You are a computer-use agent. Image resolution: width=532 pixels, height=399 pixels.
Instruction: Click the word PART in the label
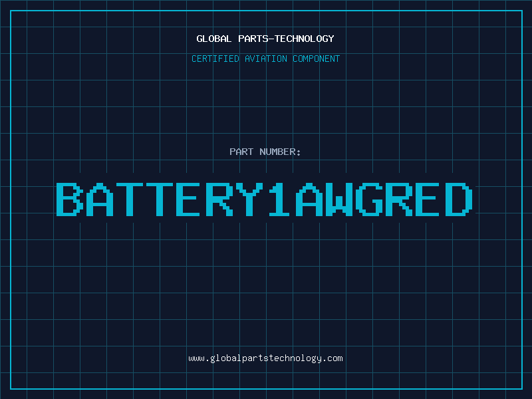[x=241, y=152]
